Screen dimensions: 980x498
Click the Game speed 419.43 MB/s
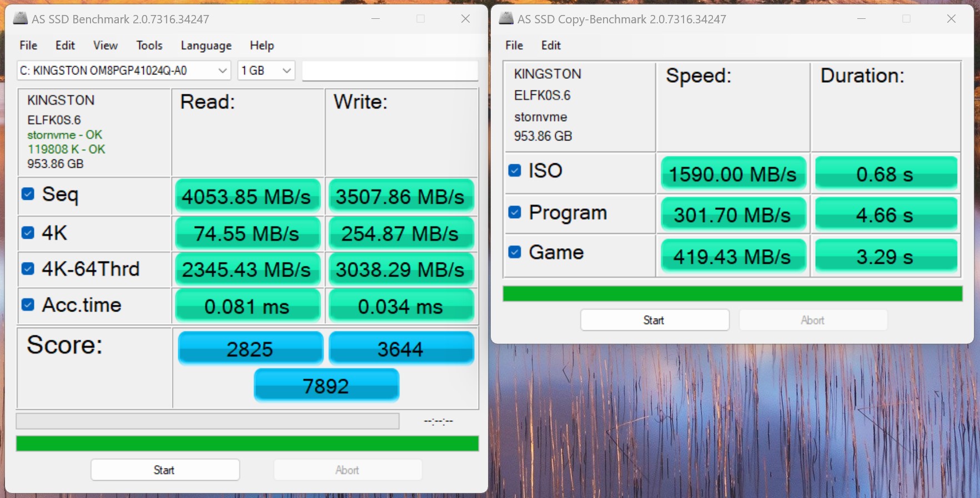pos(733,256)
